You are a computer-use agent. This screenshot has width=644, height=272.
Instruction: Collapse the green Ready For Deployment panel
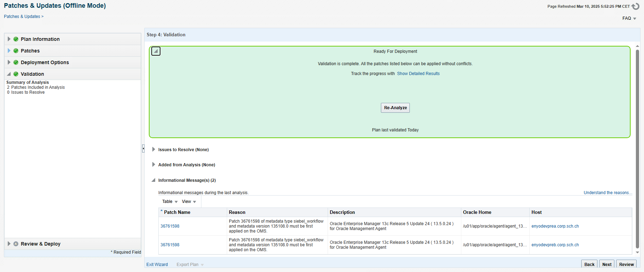[156, 51]
